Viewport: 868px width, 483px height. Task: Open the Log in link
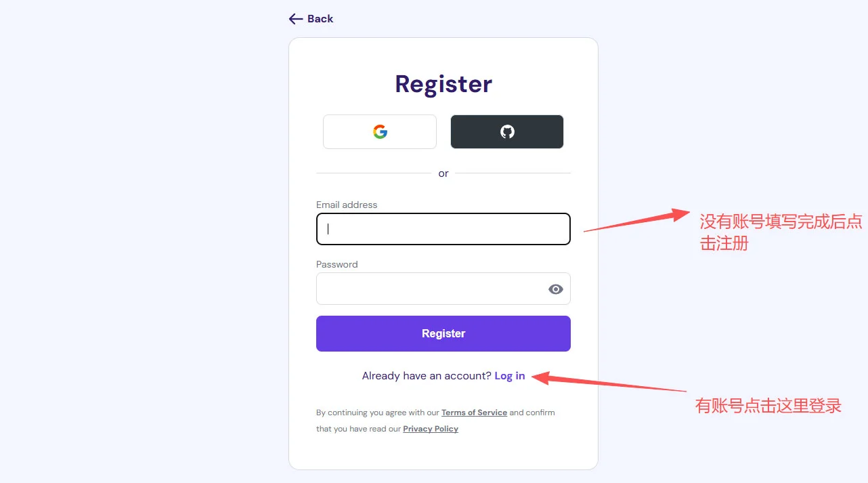click(510, 376)
